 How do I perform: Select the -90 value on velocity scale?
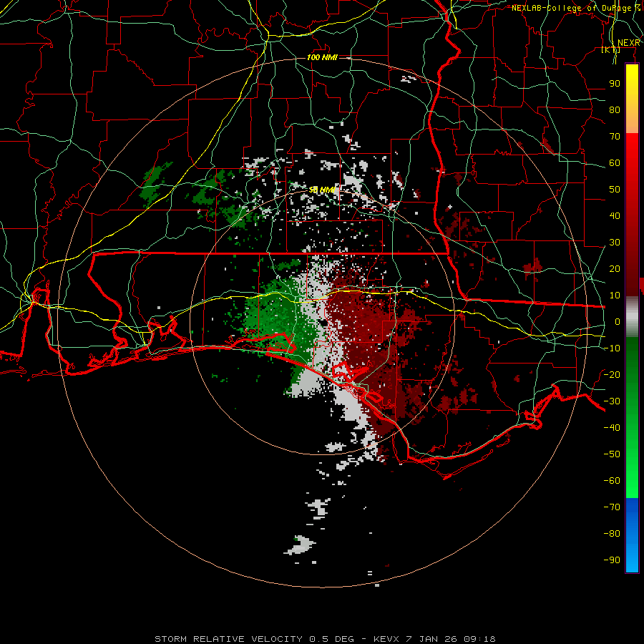pos(612,560)
